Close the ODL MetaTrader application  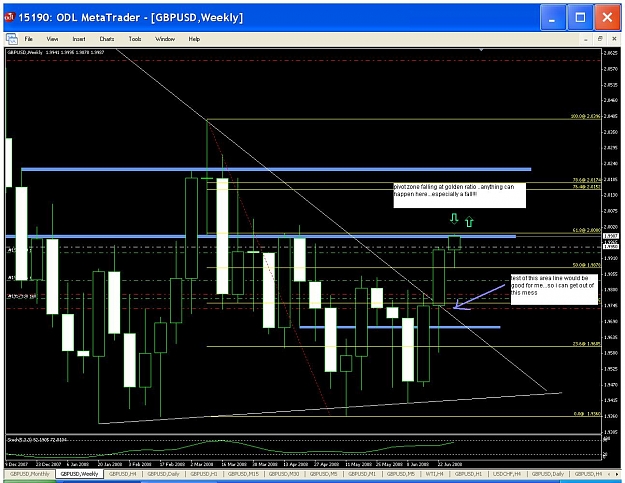click(607, 18)
